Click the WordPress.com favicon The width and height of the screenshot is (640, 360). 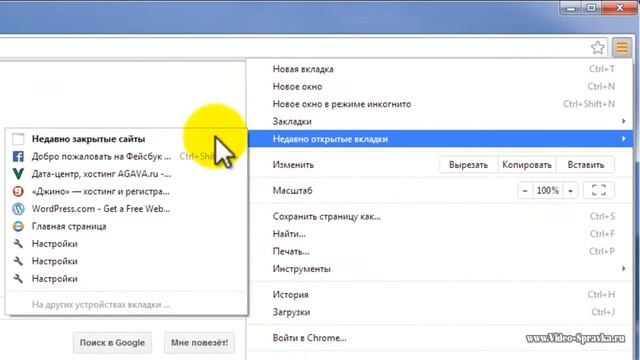18,209
